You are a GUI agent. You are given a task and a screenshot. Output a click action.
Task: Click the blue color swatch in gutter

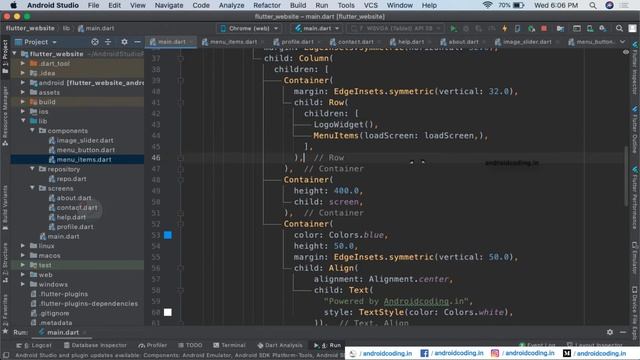point(168,235)
